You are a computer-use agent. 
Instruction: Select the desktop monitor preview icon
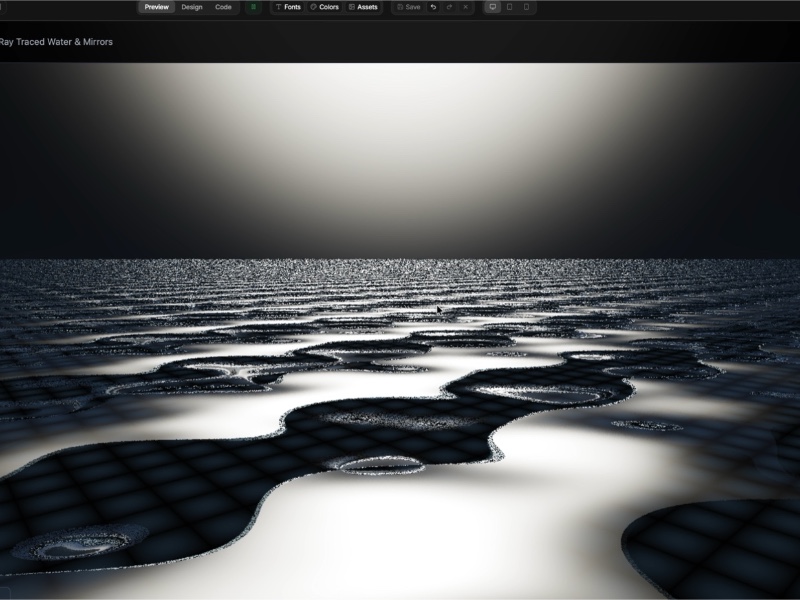click(x=492, y=7)
